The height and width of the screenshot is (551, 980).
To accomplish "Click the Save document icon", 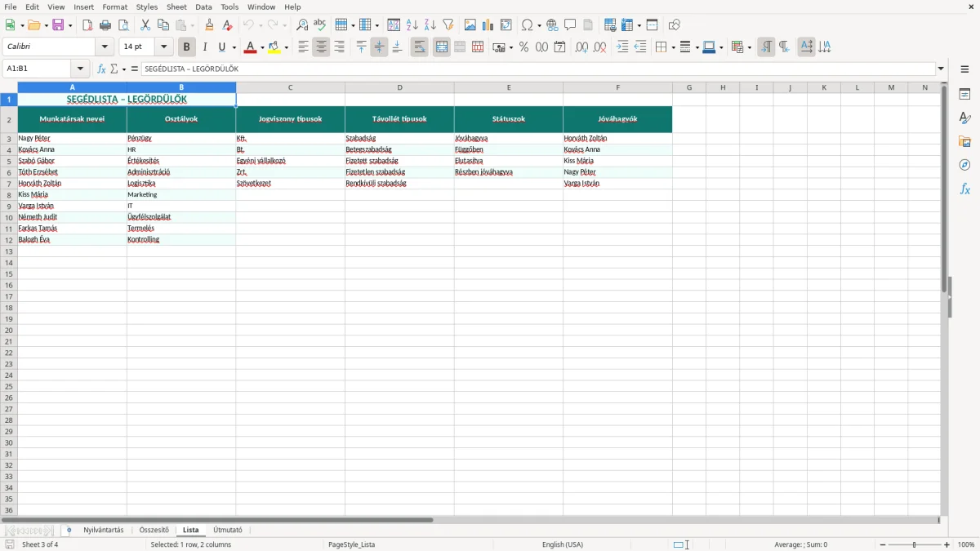I will point(58,25).
